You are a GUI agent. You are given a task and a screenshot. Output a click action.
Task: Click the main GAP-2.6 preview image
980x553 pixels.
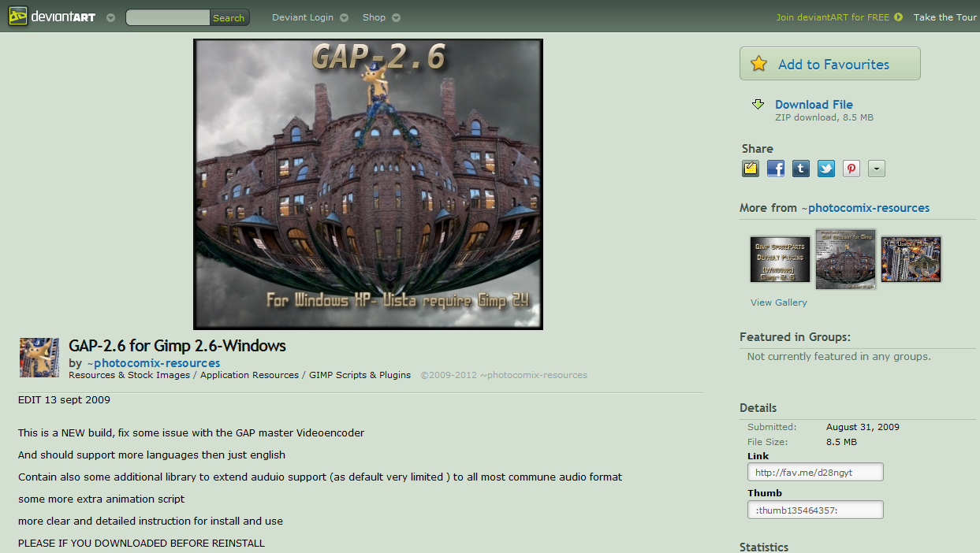point(368,184)
